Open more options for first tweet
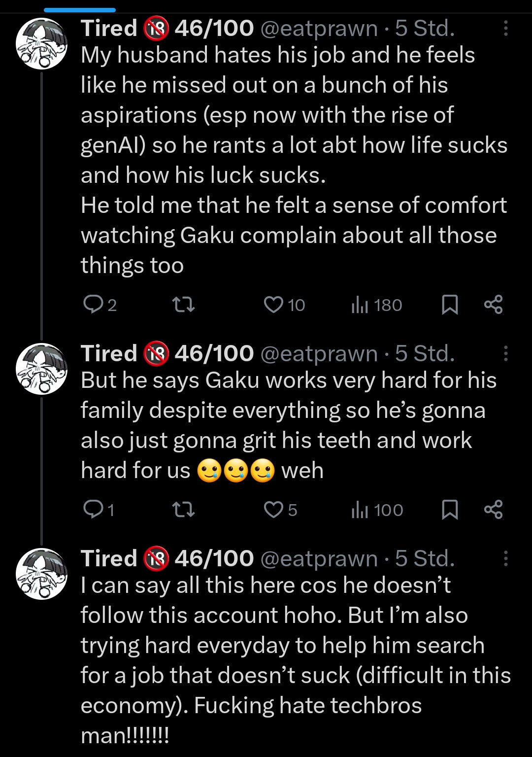The height and width of the screenshot is (757, 532). point(505,29)
